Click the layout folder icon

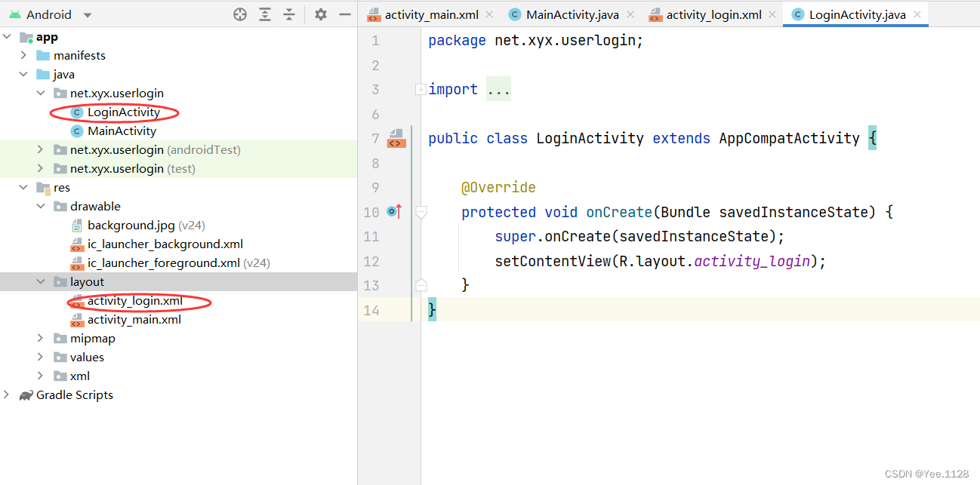coord(60,281)
